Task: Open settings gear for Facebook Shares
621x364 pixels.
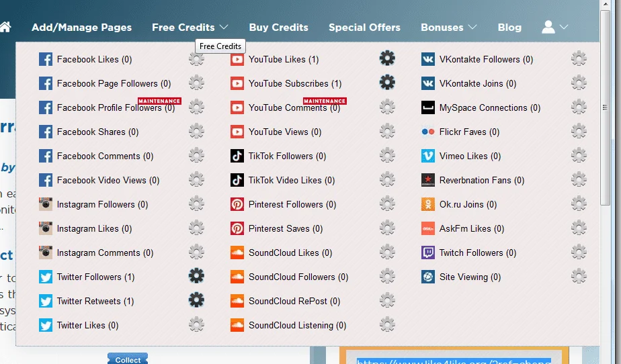Action: [x=196, y=132]
